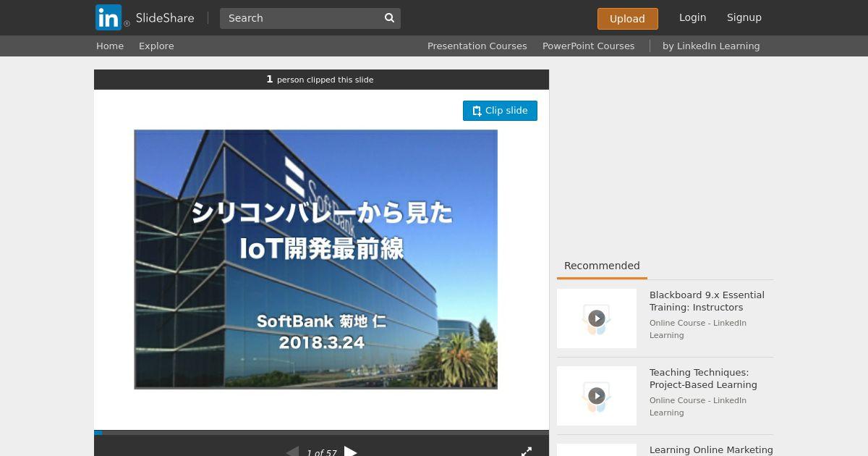The image size is (868, 456).
Task: Click the Clip slide button
Action: pos(500,111)
